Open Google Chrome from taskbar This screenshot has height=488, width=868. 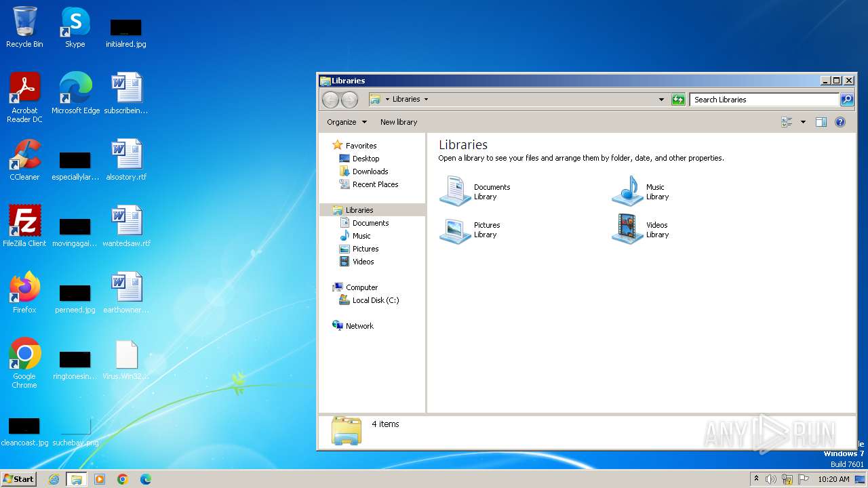[123, 479]
